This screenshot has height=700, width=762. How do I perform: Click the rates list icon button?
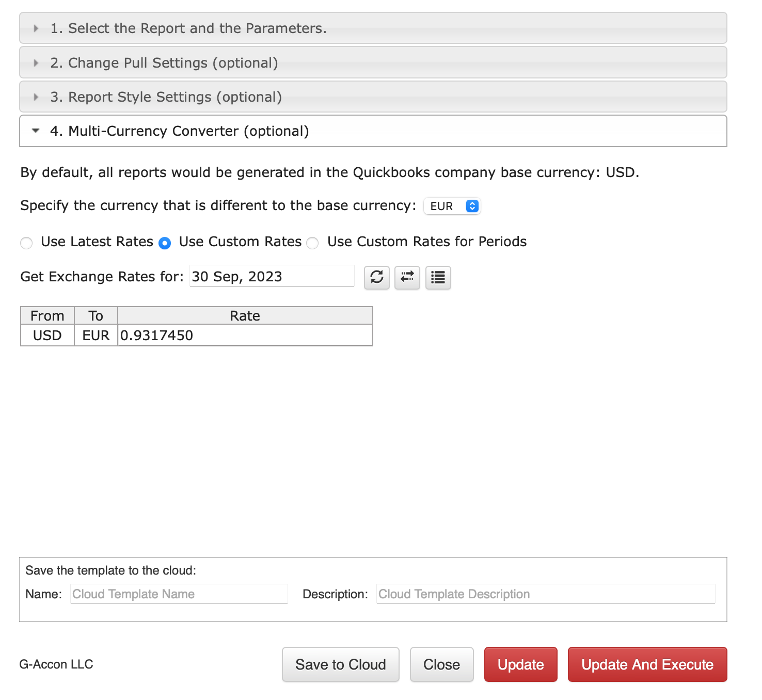(x=438, y=277)
